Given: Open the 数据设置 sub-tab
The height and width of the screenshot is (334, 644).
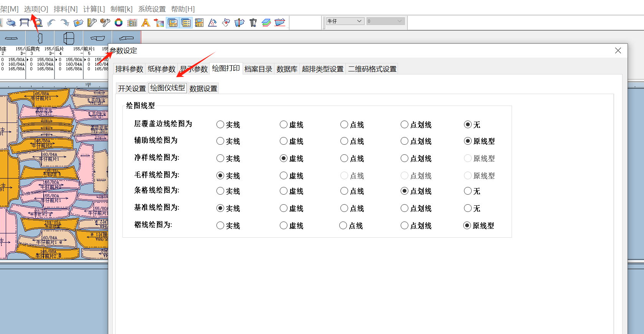Looking at the screenshot, I should 203,89.
